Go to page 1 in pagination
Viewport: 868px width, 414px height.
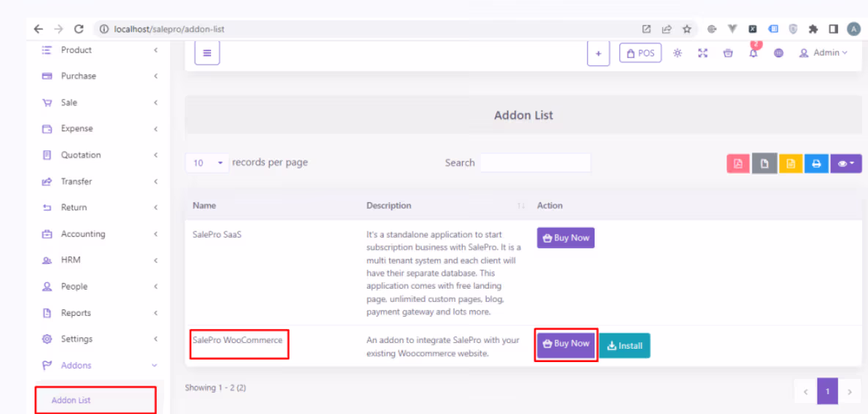(x=828, y=391)
